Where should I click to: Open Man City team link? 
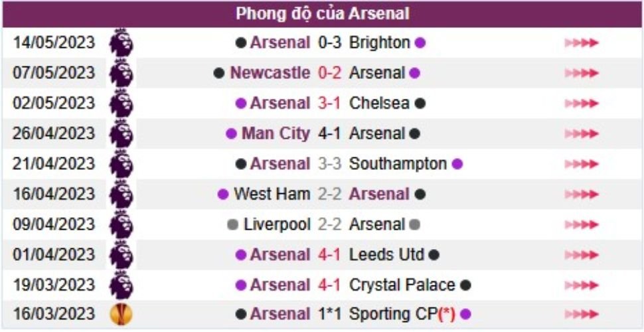276,133
